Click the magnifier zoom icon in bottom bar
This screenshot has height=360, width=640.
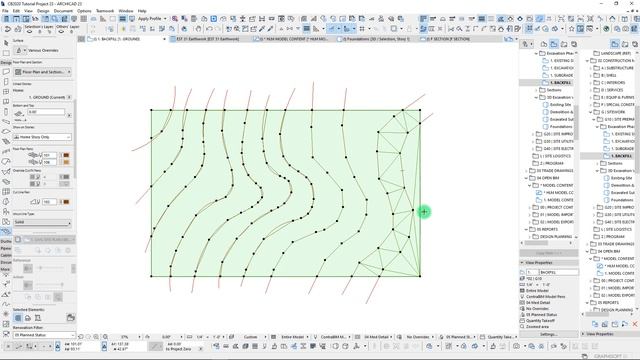point(105,337)
